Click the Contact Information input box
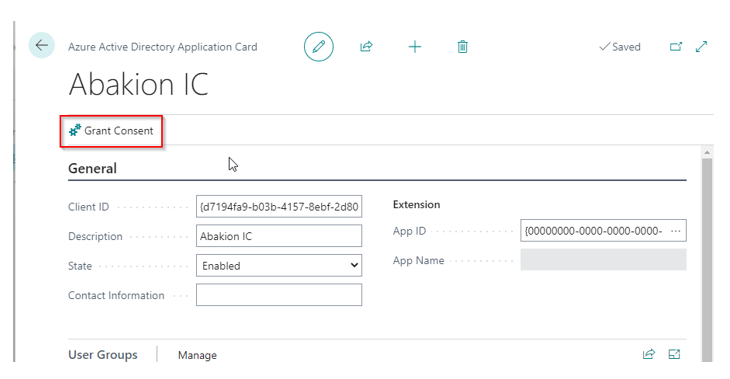 coord(279,295)
